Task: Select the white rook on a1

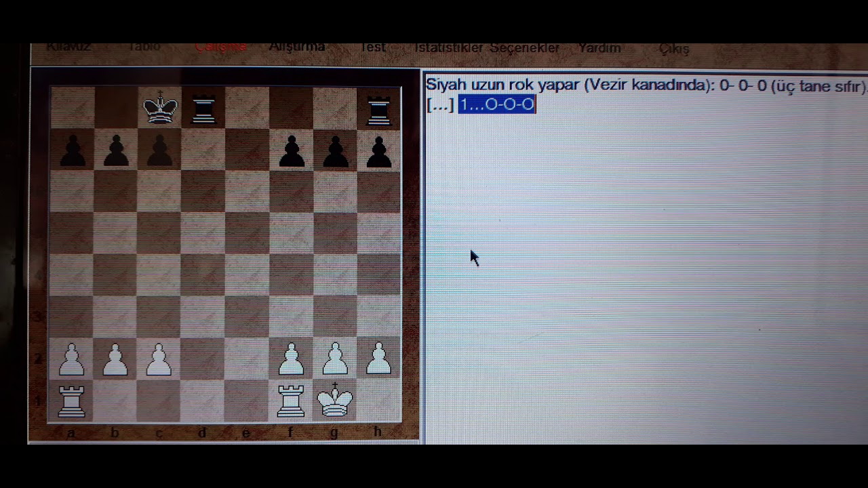Action: coord(72,401)
